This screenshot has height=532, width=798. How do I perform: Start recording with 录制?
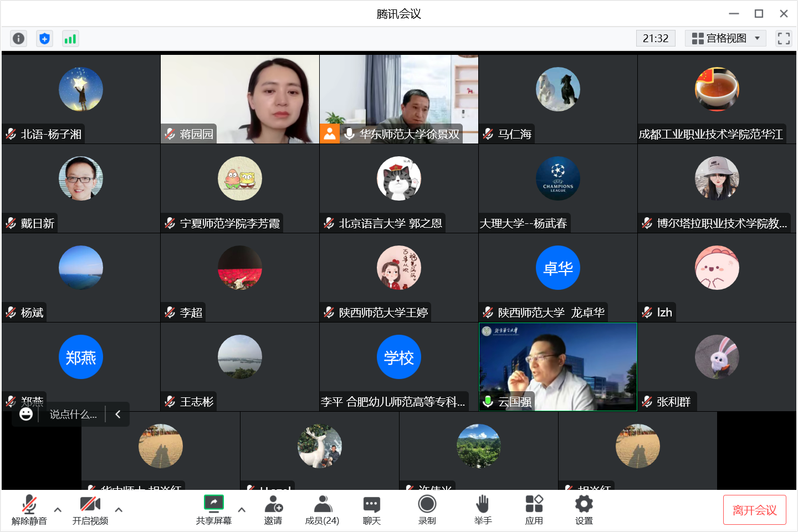tap(427, 510)
